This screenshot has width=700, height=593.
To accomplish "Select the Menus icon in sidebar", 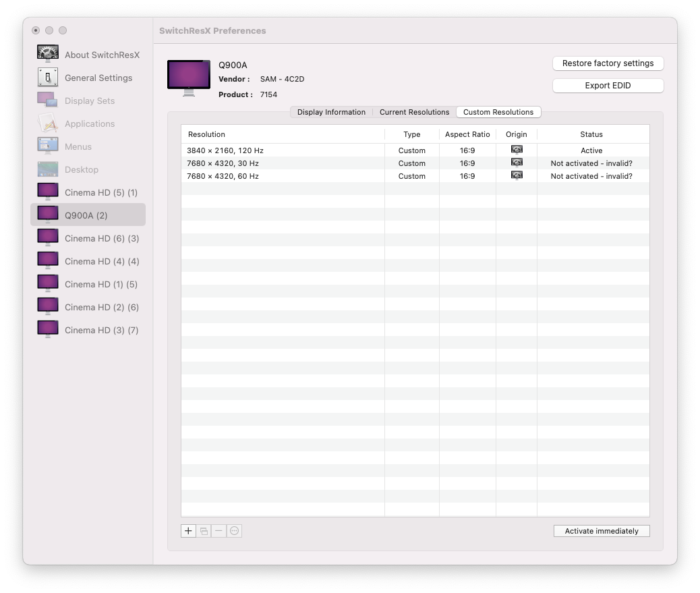I will click(48, 146).
